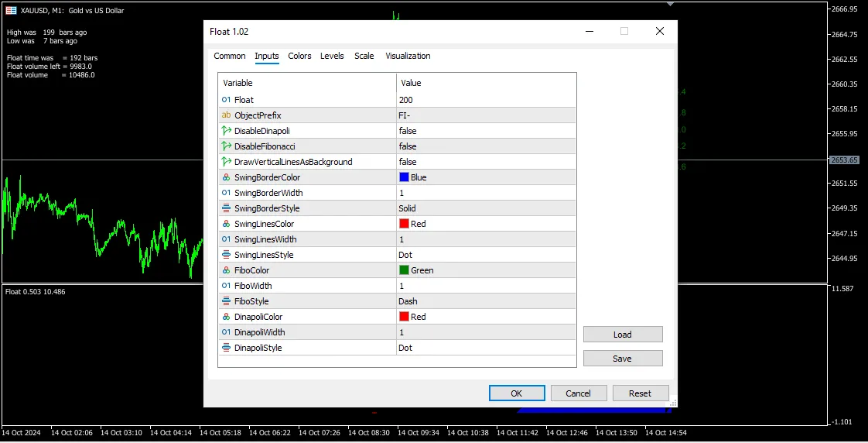Edit the SwingBorderWidth value field
This screenshot has height=443, width=868.
point(486,193)
